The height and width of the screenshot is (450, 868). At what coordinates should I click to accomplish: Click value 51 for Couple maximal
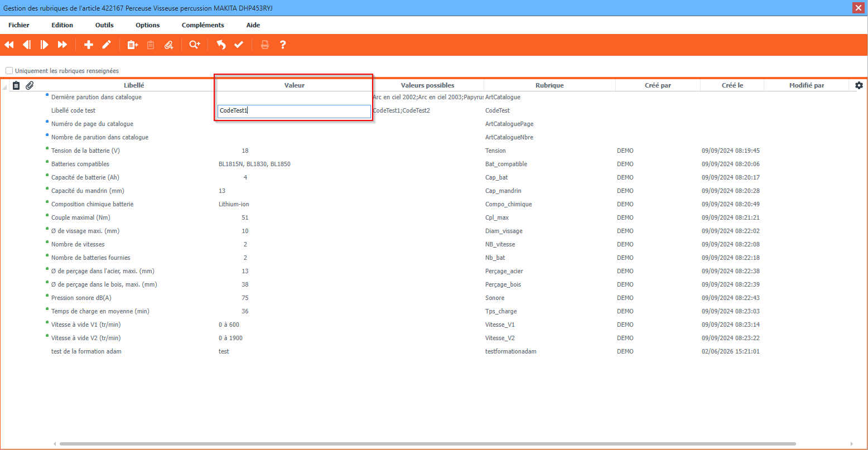(245, 217)
